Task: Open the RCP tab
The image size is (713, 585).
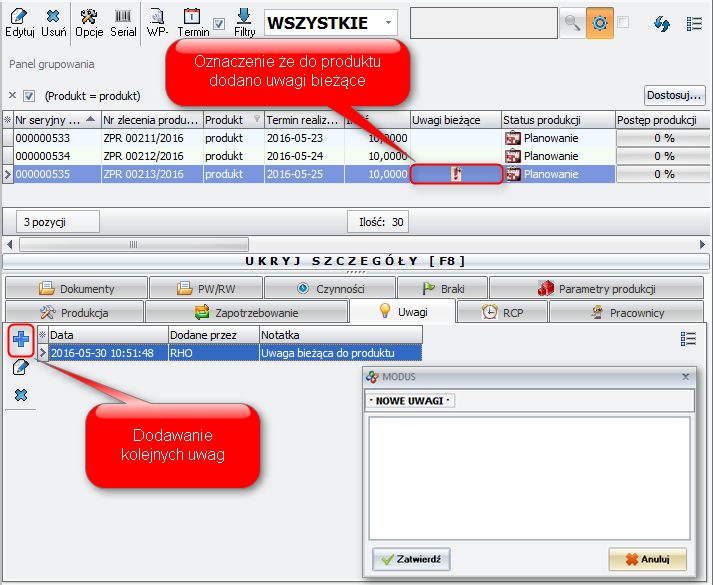Action: click(502, 313)
